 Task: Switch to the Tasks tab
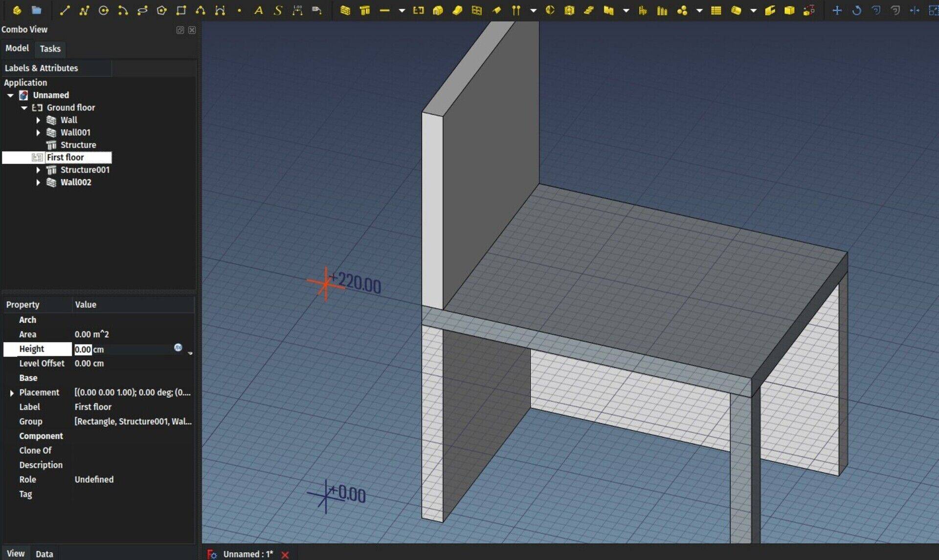point(50,48)
